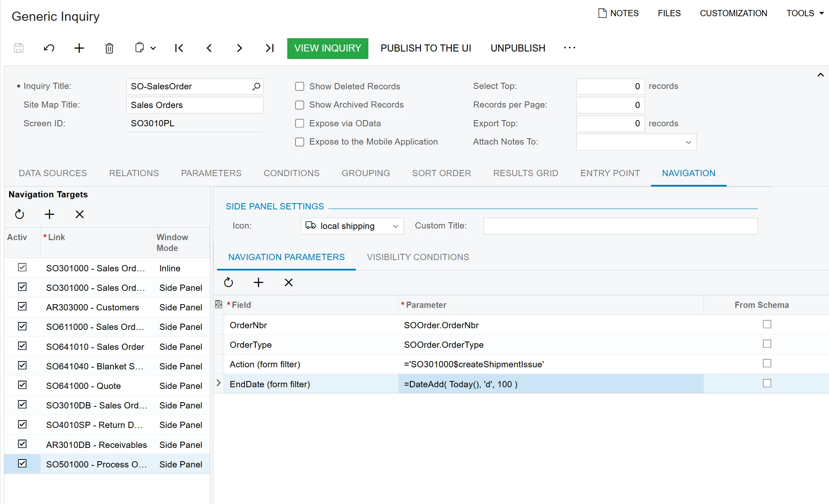Open the clipboard dropdown arrow in toolbar
Screen dimensions: 829x504
pos(153,48)
